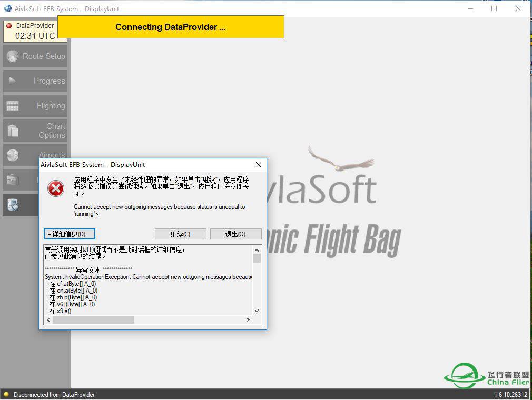Click the calendar grid icon beside Flightlog

point(13,106)
